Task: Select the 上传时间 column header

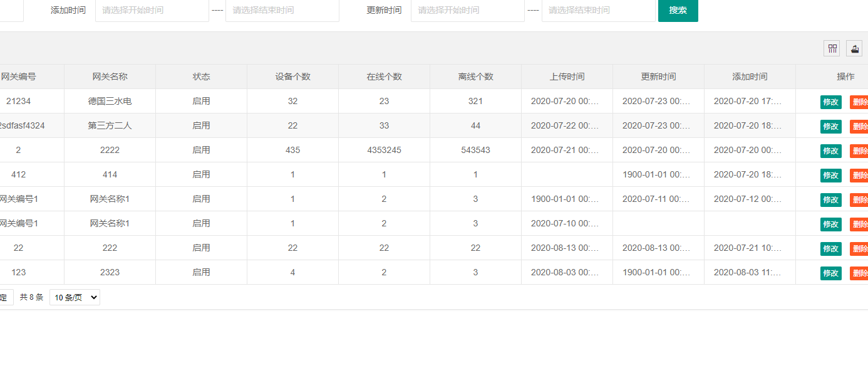Action: coord(567,77)
